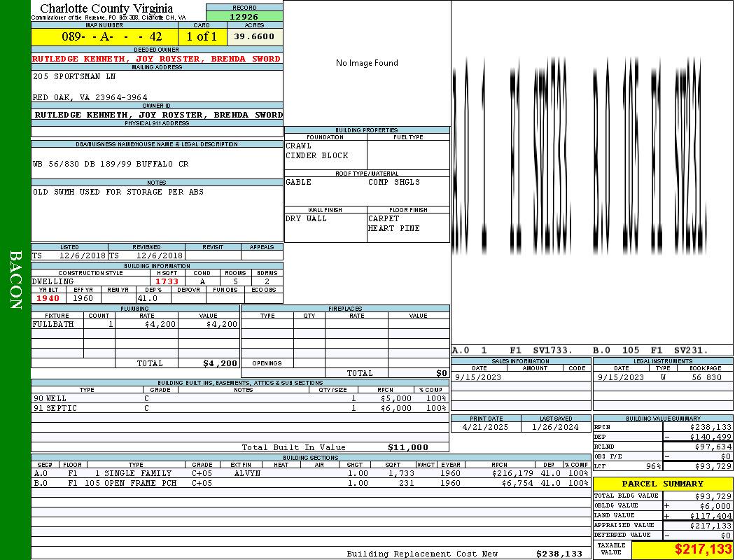Click the red deeded owner name line
The height and width of the screenshot is (560, 735).
click(157, 59)
